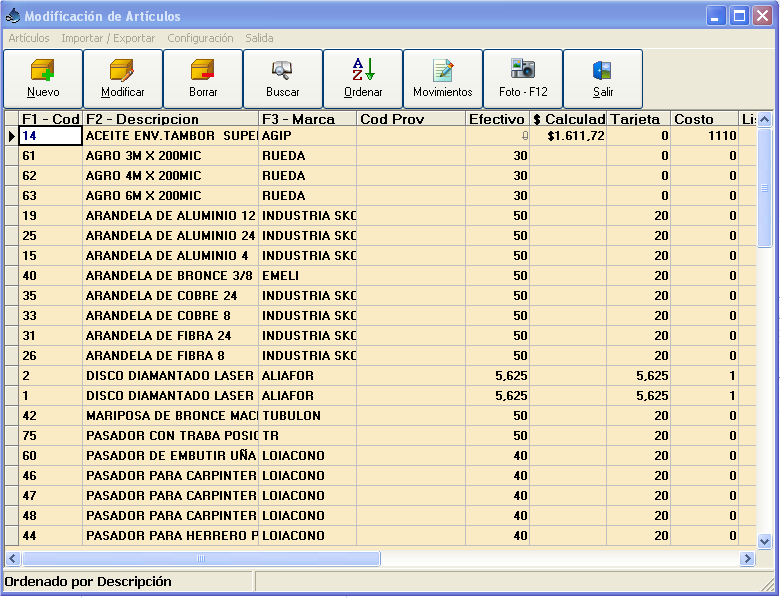Click the vertical scrollbar up arrow
Screen dimensions: 780x598
[x=764, y=119]
